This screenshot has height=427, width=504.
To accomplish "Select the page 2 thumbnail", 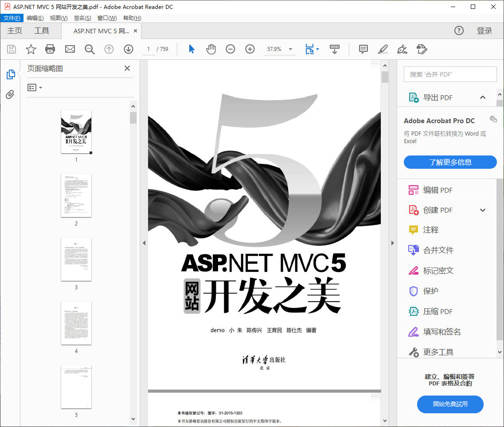I will click(76, 195).
